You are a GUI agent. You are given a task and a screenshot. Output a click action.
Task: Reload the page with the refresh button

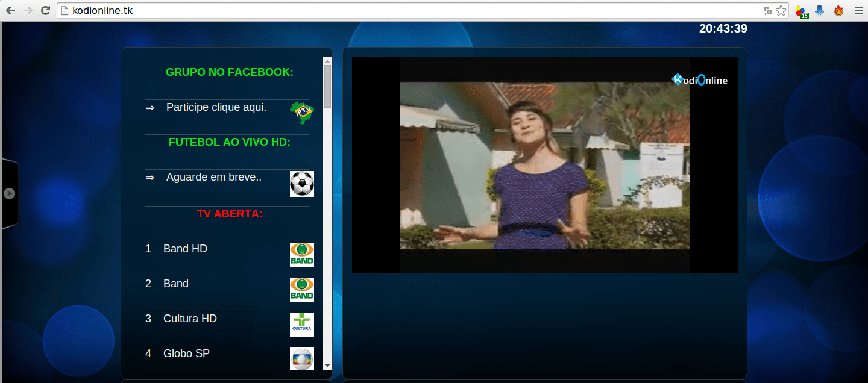tap(45, 10)
